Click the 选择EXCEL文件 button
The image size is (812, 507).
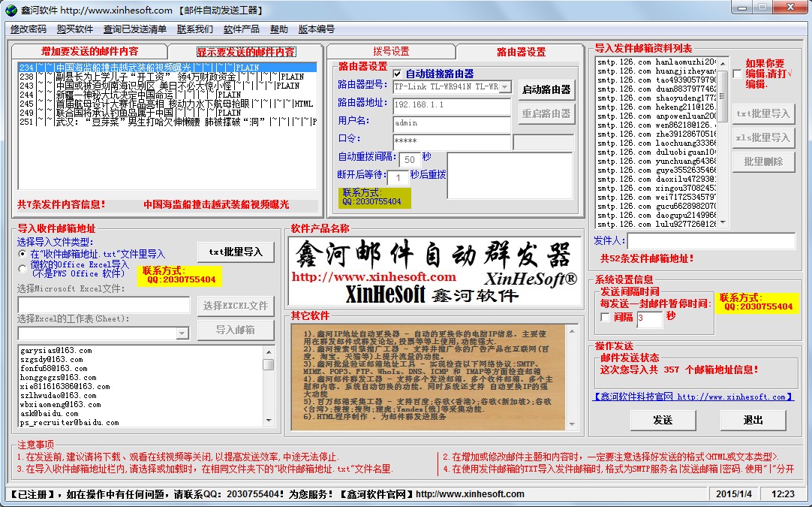pyautogui.click(x=236, y=306)
